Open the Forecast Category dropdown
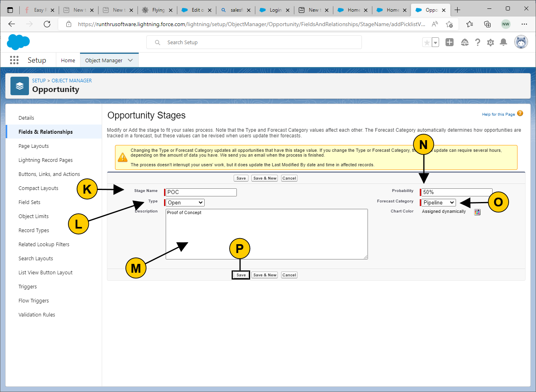The height and width of the screenshot is (392, 536). pyautogui.click(x=439, y=203)
